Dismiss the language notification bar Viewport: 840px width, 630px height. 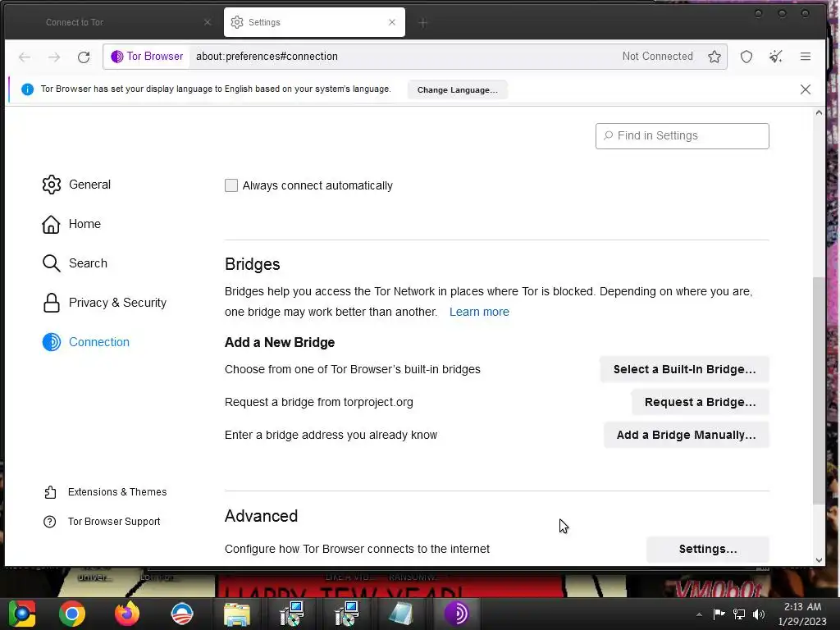click(x=806, y=89)
